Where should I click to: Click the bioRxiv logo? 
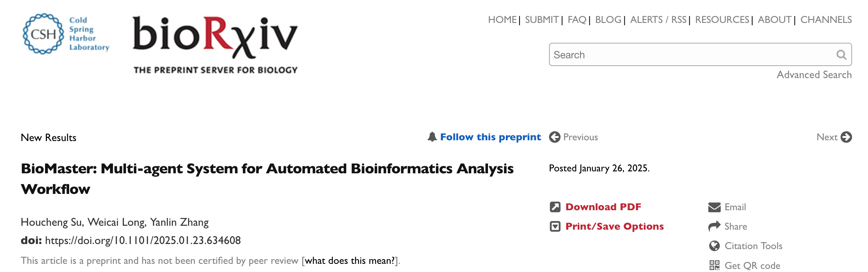pos(215,44)
